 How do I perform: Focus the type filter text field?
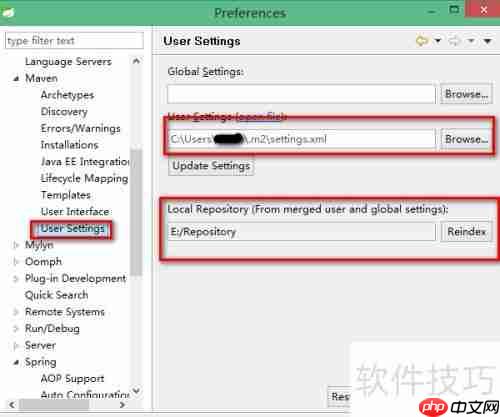click(75, 41)
